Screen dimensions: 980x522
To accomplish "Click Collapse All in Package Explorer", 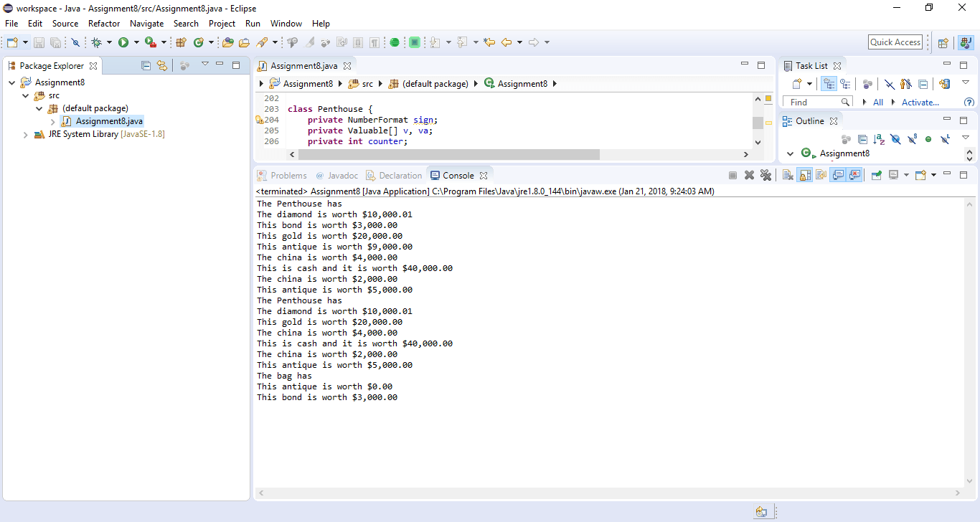I will (146, 65).
